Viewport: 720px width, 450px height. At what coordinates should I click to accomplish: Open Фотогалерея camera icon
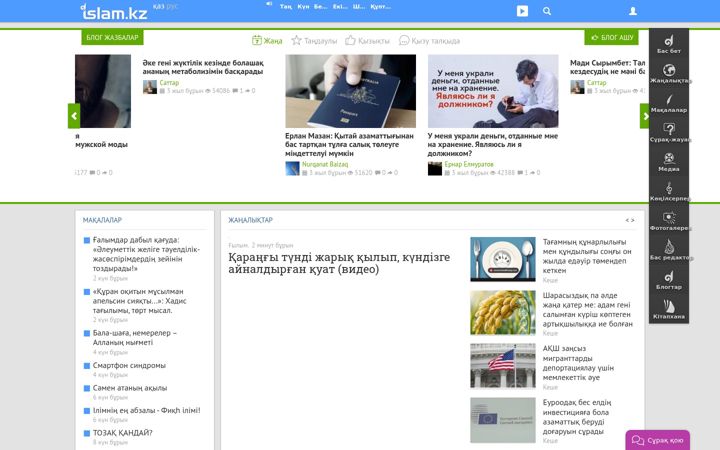tap(669, 217)
